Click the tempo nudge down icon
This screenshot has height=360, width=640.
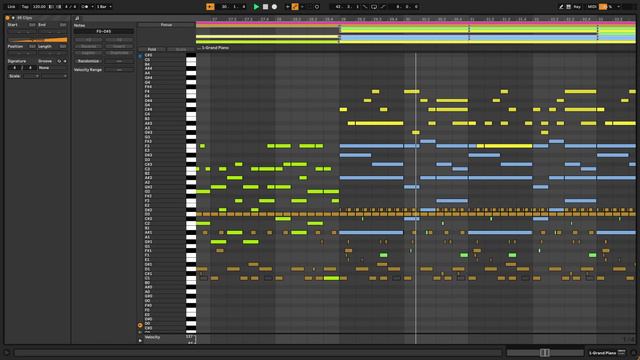[x=51, y=7]
